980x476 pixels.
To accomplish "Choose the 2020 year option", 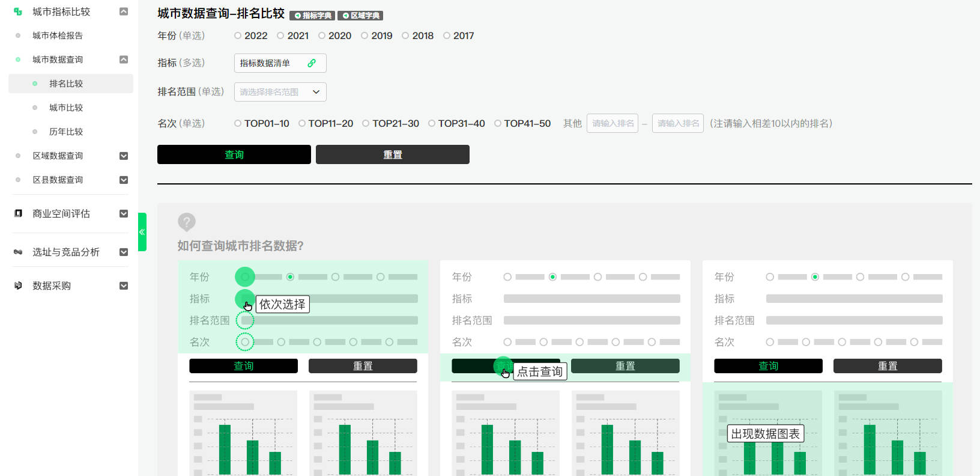I will 322,35.
